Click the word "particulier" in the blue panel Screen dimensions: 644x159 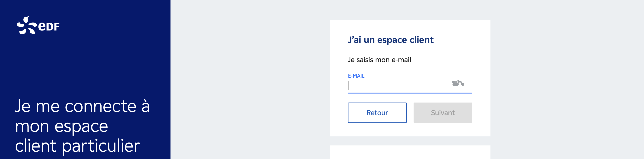[x=101, y=146]
